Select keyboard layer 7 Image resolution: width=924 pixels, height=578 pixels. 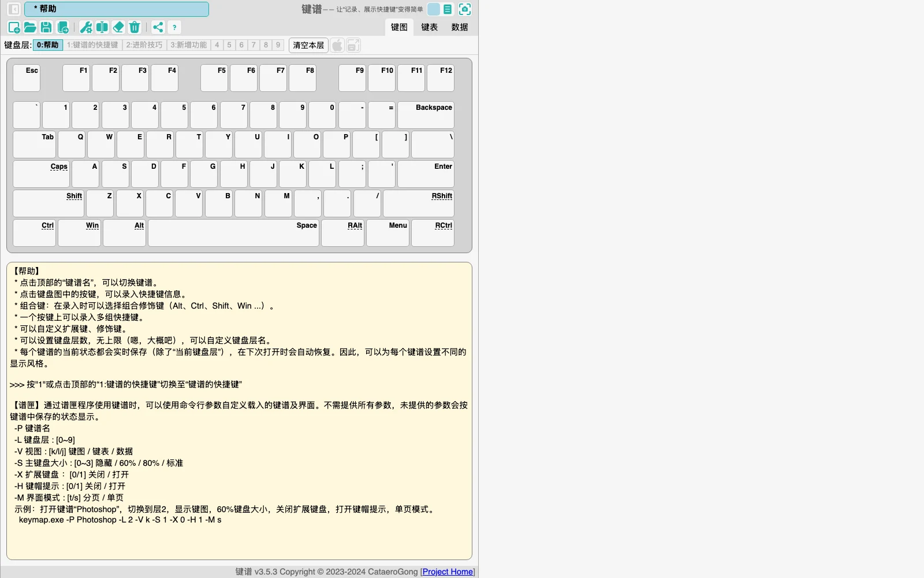254,45
